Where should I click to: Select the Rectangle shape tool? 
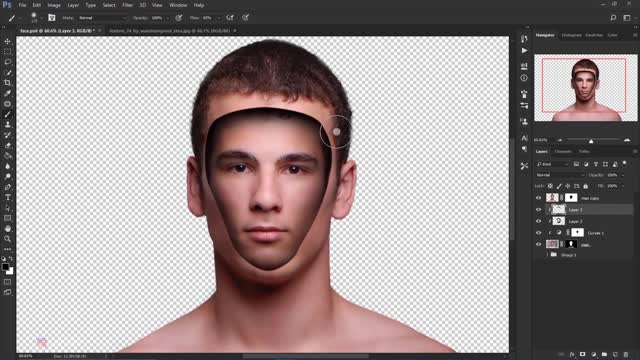7,218
